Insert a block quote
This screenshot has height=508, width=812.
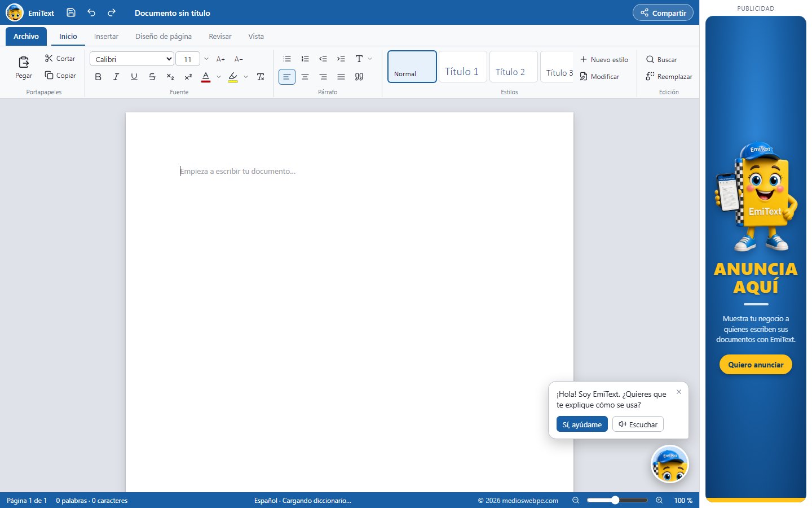click(359, 77)
